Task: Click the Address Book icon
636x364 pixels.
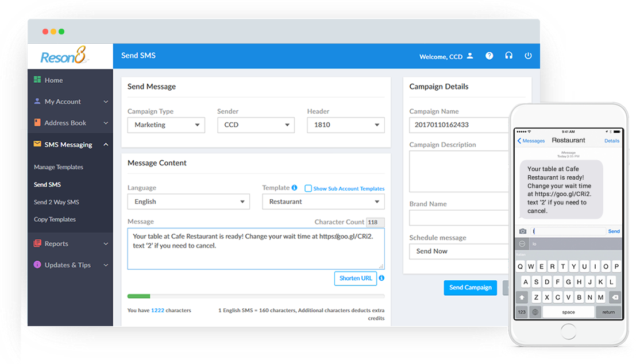Action: point(38,122)
